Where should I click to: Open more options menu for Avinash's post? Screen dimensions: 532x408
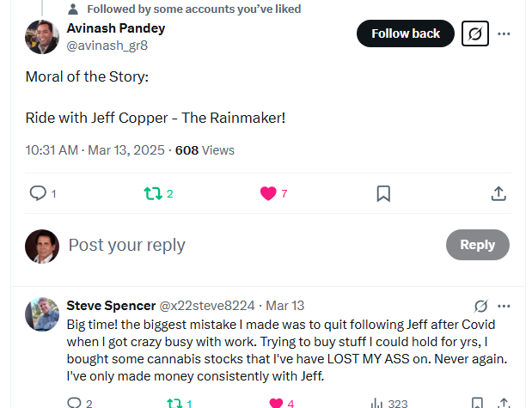(504, 34)
